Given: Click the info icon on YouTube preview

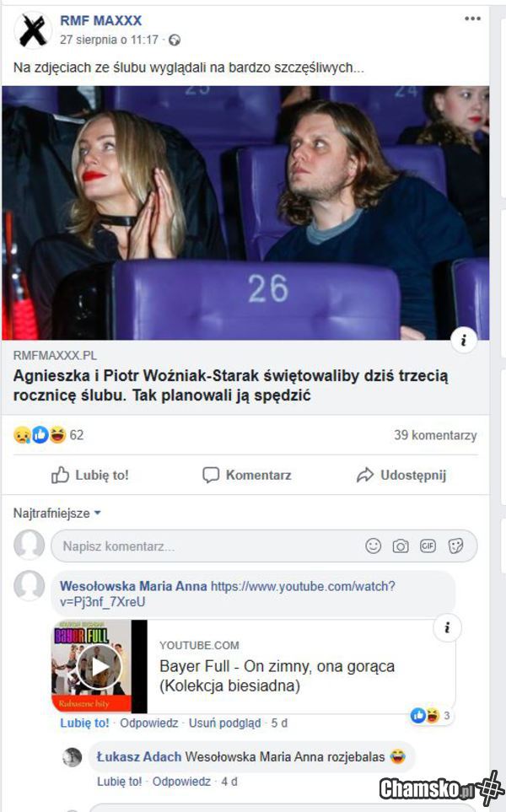Looking at the screenshot, I should coord(447,628).
